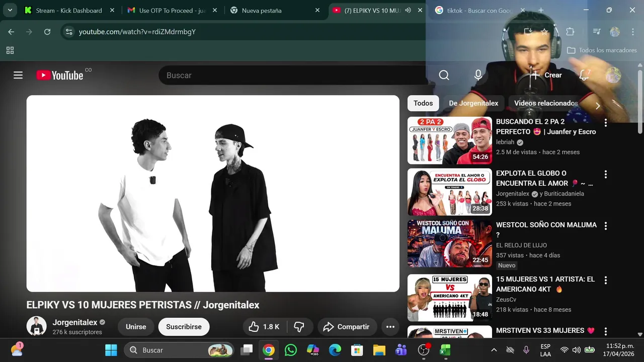Screen dimensions: 644x362
Task: Open MRSTIVEN VS 33 MUJERES title
Action: click(545, 330)
